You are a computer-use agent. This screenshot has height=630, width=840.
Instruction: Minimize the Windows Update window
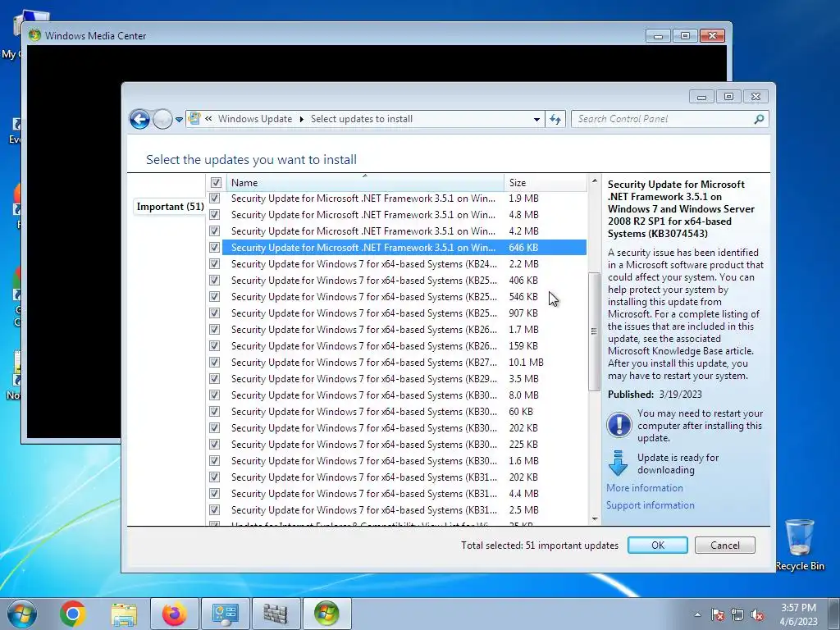702,97
